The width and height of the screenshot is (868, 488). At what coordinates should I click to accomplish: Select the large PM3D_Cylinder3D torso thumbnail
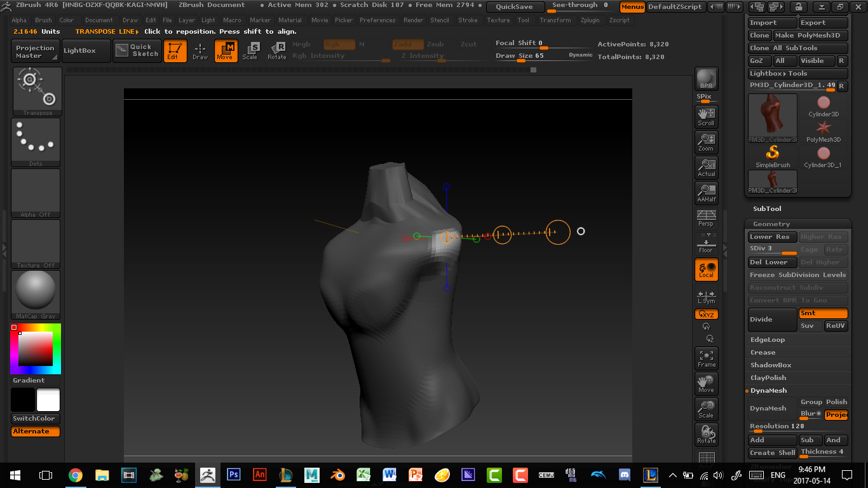(773, 119)
